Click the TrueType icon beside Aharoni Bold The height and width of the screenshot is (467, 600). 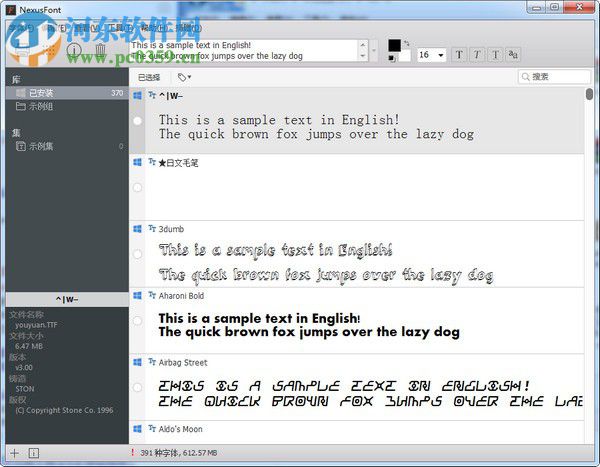coord(152,295)
